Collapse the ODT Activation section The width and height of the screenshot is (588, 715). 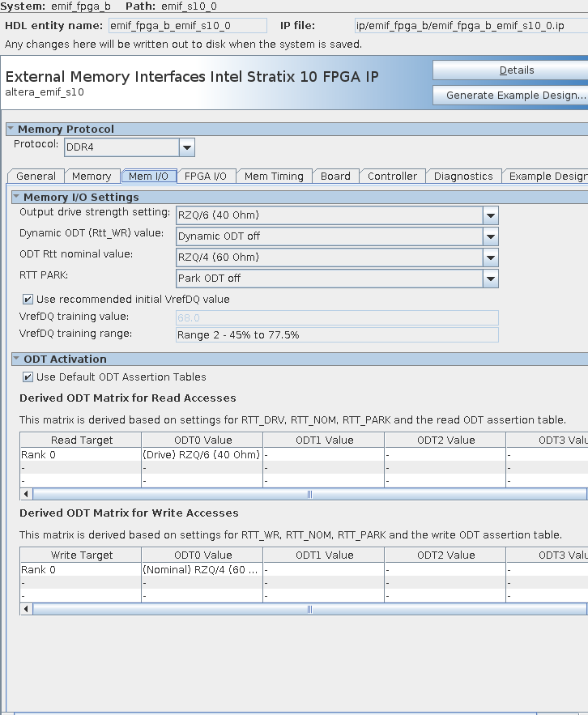16,360
